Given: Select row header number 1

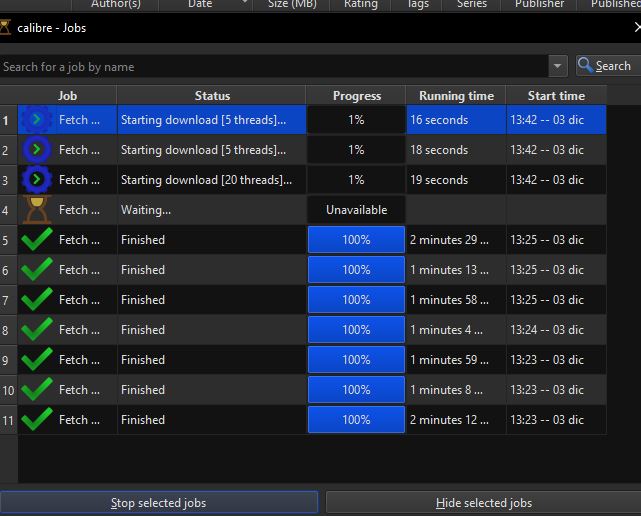Looking at the screenshot, I should 9,120.
